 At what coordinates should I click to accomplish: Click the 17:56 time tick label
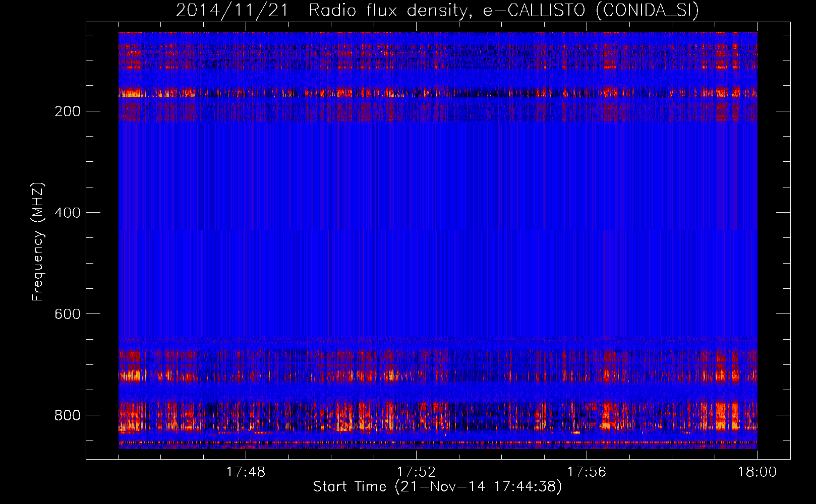pos(587,472)
